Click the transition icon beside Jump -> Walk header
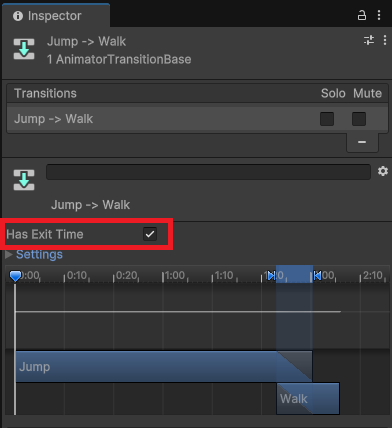Screen dimensions: 392x428 click(24, 49)
